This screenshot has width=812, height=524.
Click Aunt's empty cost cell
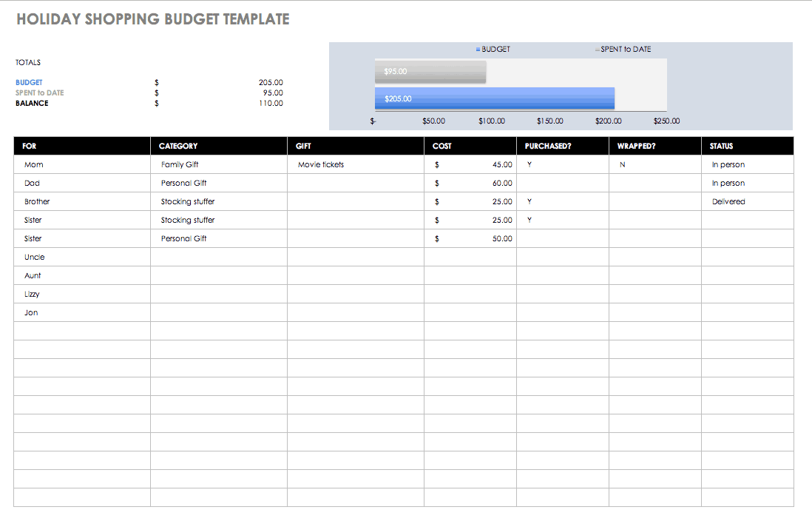[470, 276]
